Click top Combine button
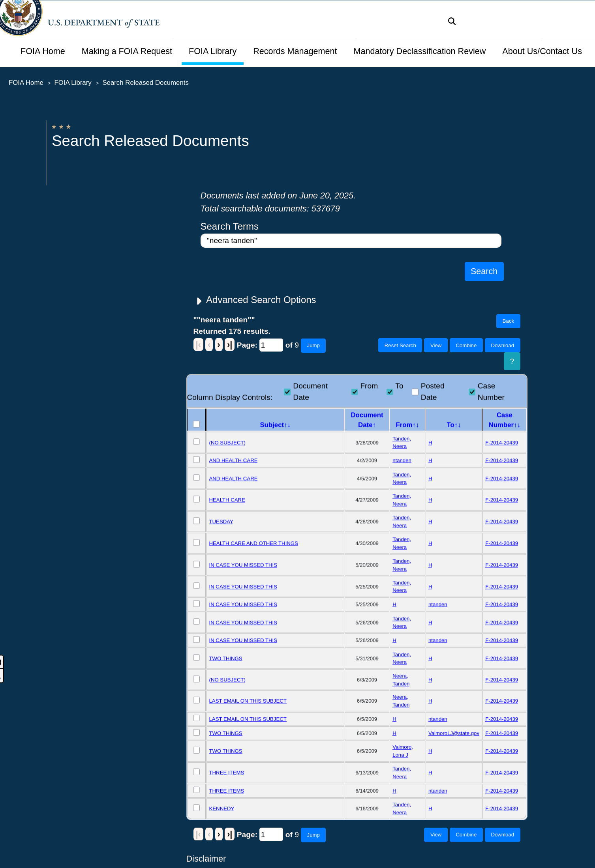595x868 pixels. coord(466,345)
